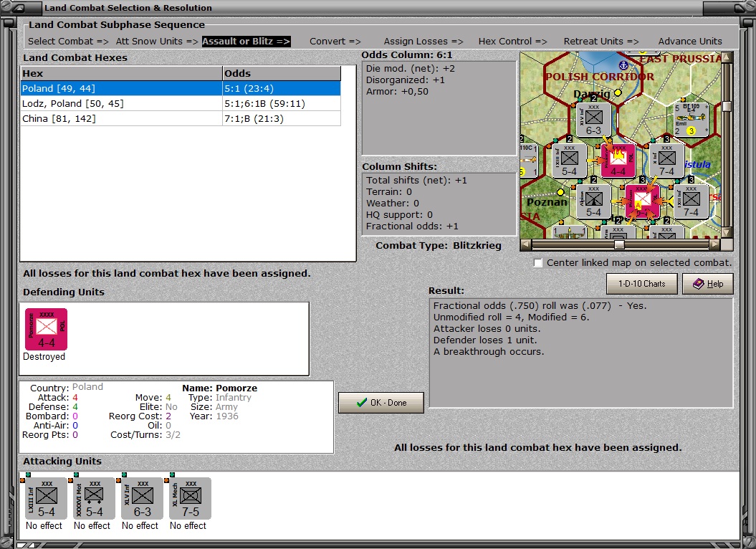Click the Assign Losses subphase step
Viewport: 756px width, 549px height.
pos(424,42)
